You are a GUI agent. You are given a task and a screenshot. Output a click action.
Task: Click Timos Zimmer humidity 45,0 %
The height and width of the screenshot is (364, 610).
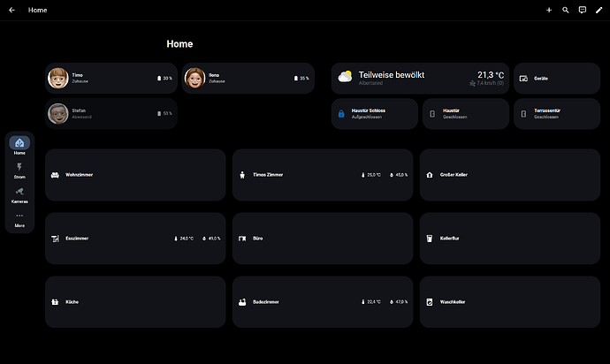pyautogui.click(x=399, y=175)
